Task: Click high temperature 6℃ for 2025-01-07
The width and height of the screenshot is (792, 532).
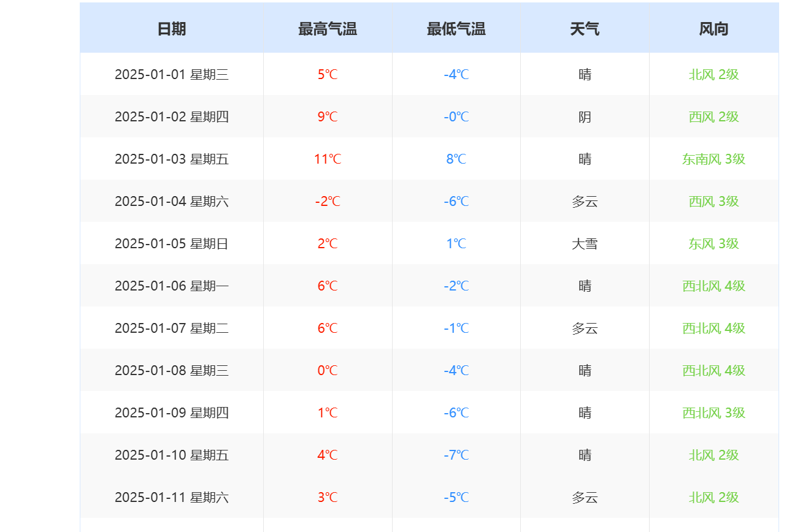Action: [328, 328]
